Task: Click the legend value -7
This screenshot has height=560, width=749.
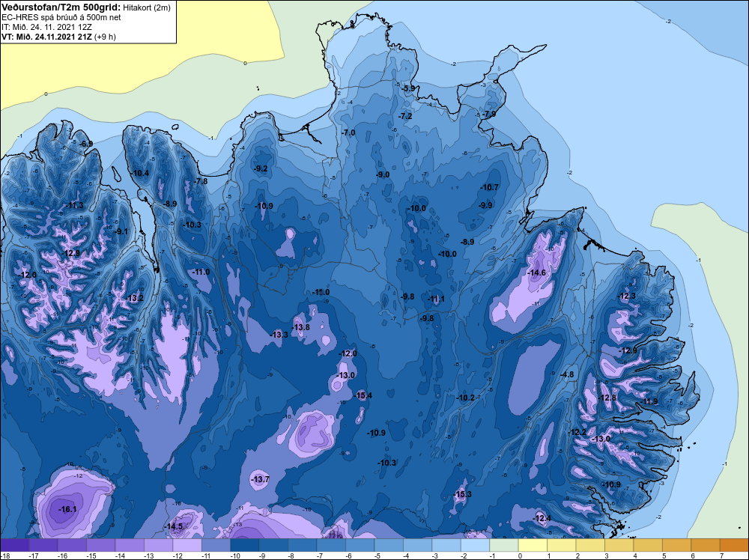Action: point(321,556)
